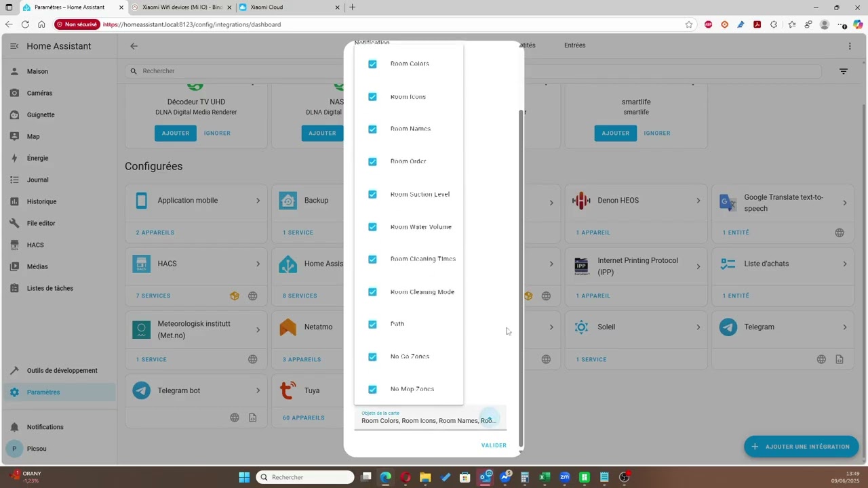Disable the Room Water Volume option

(x=372, y=227)
